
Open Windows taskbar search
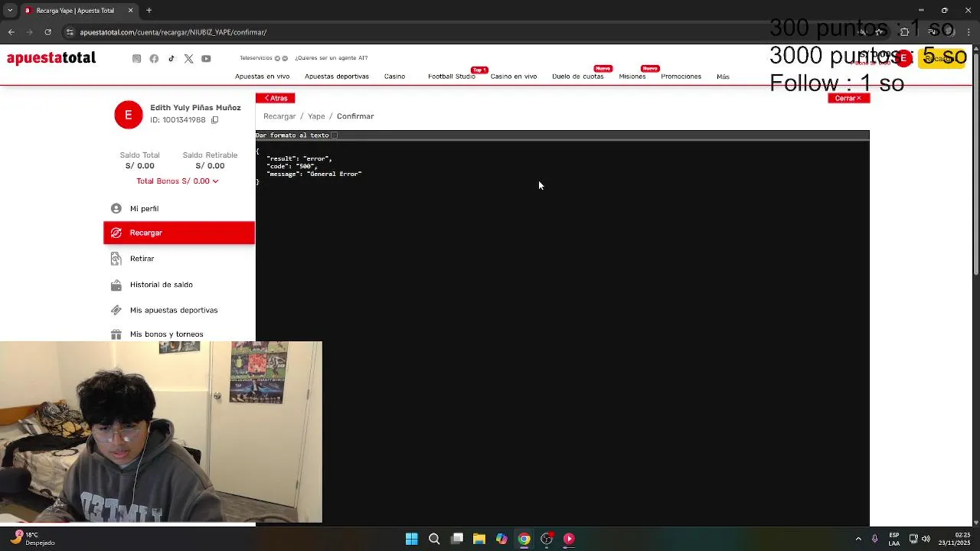pos(434,539)
